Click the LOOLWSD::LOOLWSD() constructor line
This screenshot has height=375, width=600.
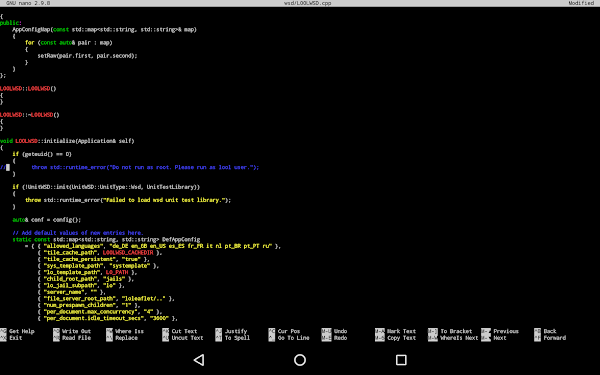28,88
